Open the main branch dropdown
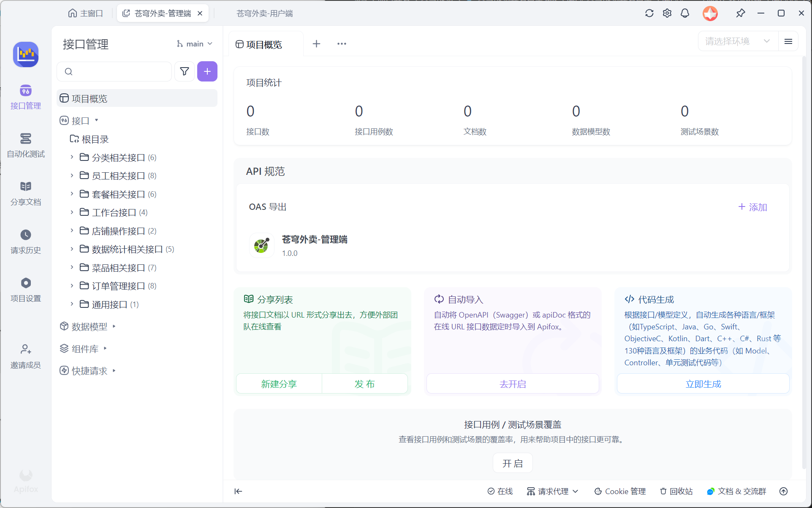 [x=195, y=44]
